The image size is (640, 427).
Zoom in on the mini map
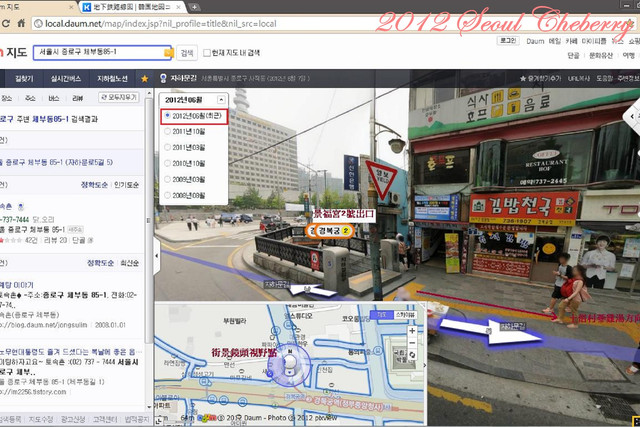click(412, 331)
